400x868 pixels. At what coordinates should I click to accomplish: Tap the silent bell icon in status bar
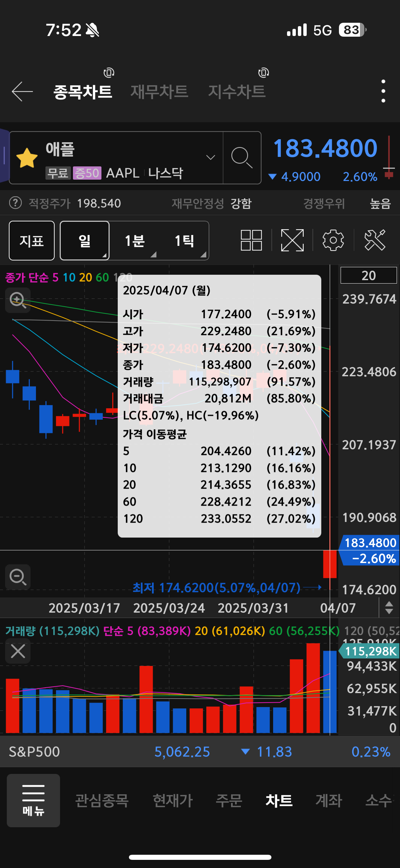tap(92, 30)
